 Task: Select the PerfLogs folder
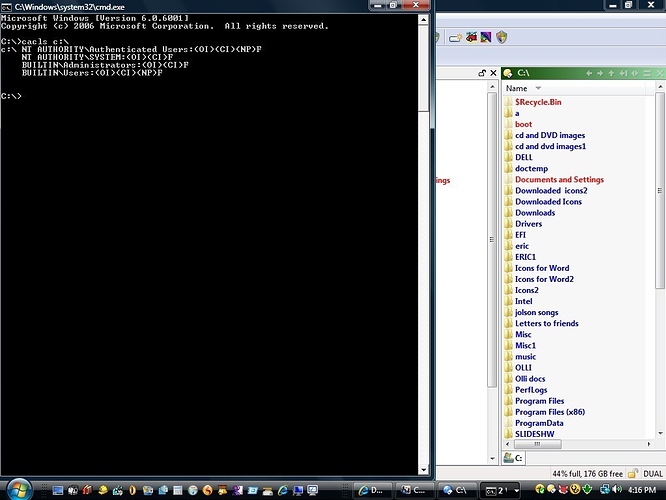(531, 390)
